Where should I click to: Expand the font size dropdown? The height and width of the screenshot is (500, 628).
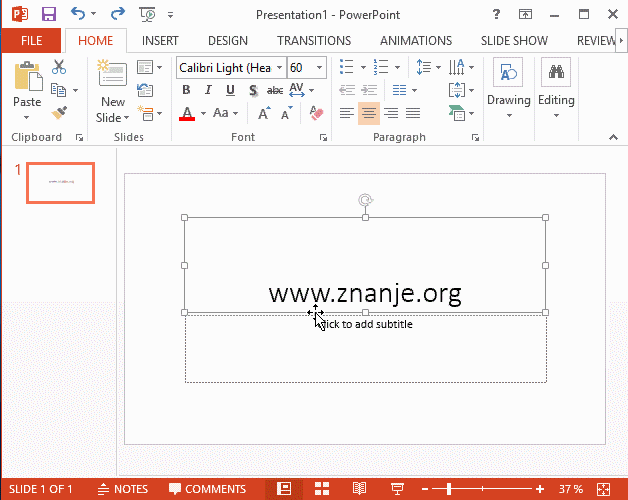pyautogui.click(x=320, y=68)
